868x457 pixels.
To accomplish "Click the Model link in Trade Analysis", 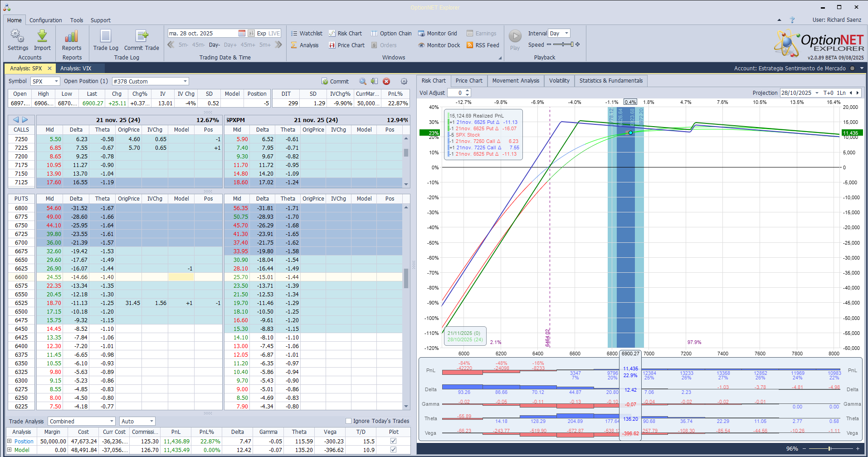I will coord(22,450).
